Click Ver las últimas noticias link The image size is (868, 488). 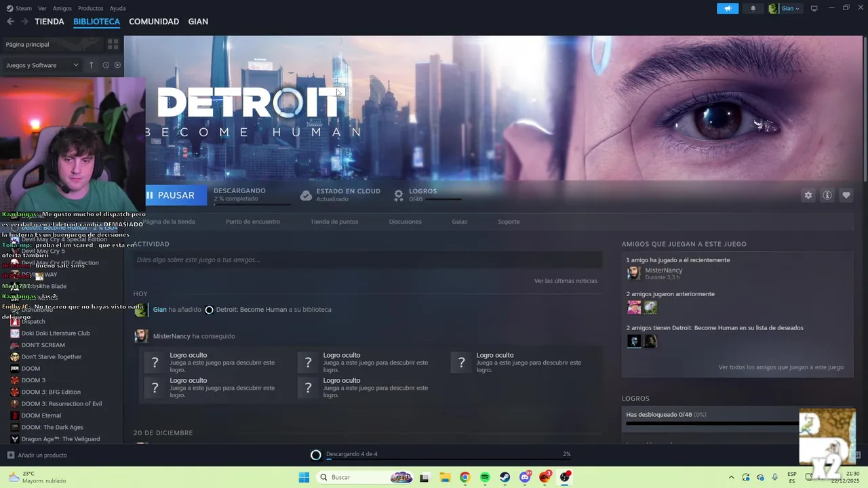566,281
